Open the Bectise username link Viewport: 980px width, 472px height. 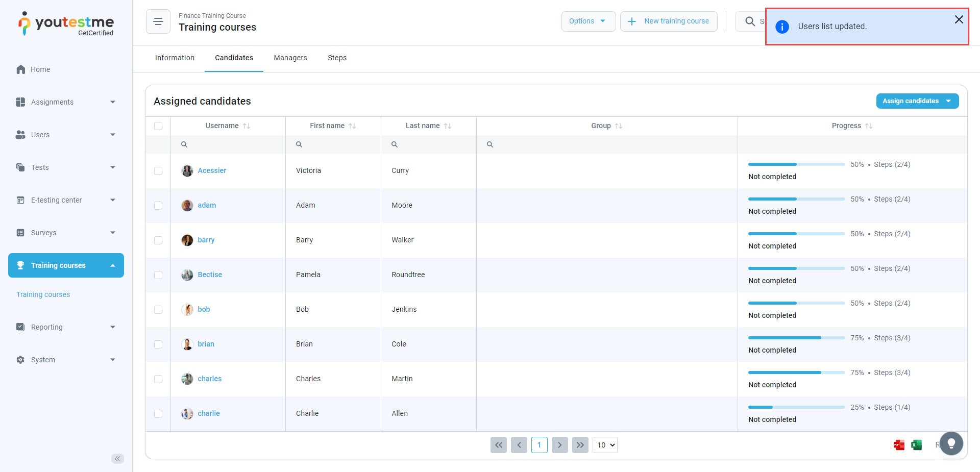210,275
